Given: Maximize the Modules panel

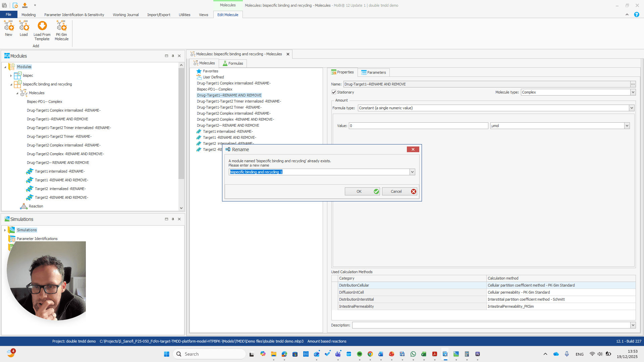Looking at the screenshot, I should [x=166, y=56].
